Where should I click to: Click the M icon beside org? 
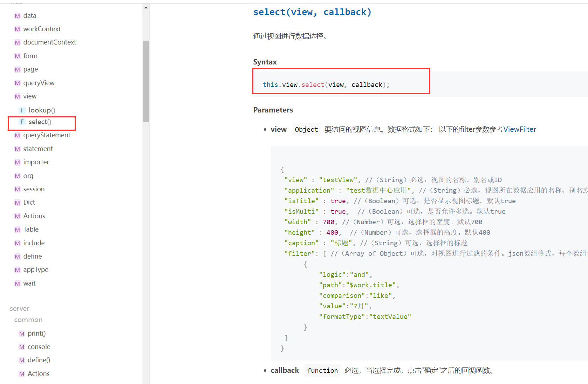[17, 176]
